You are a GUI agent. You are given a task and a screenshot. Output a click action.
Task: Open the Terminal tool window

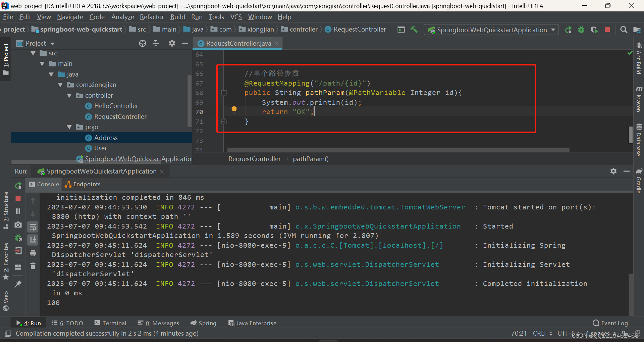[110, 323]
